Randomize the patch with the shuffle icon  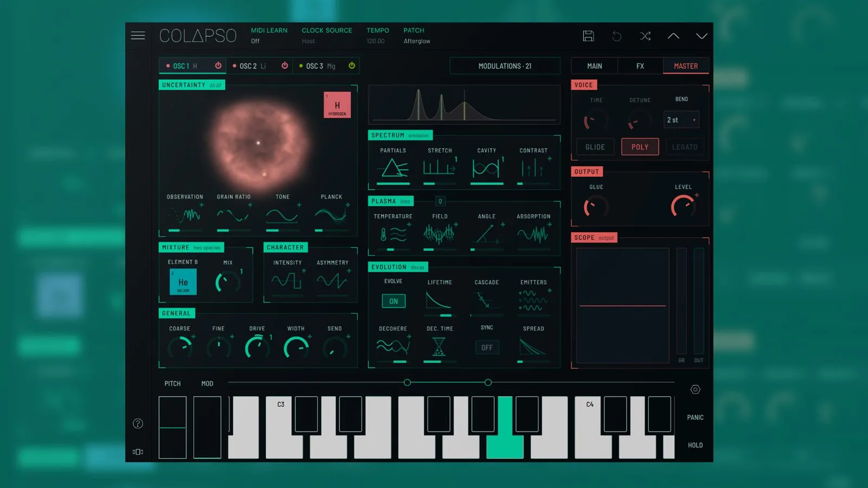click(x=645, y=36)
